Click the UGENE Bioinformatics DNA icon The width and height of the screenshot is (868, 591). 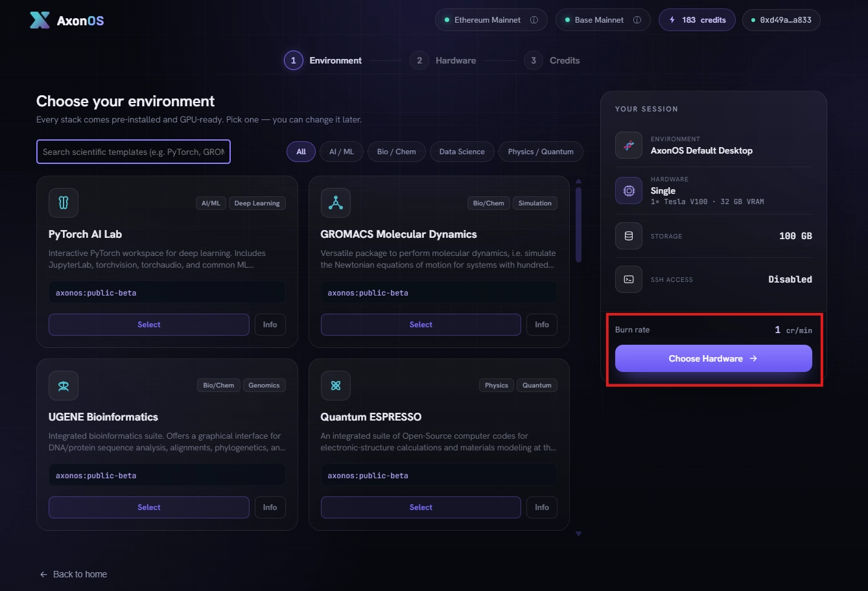[64, 386]
